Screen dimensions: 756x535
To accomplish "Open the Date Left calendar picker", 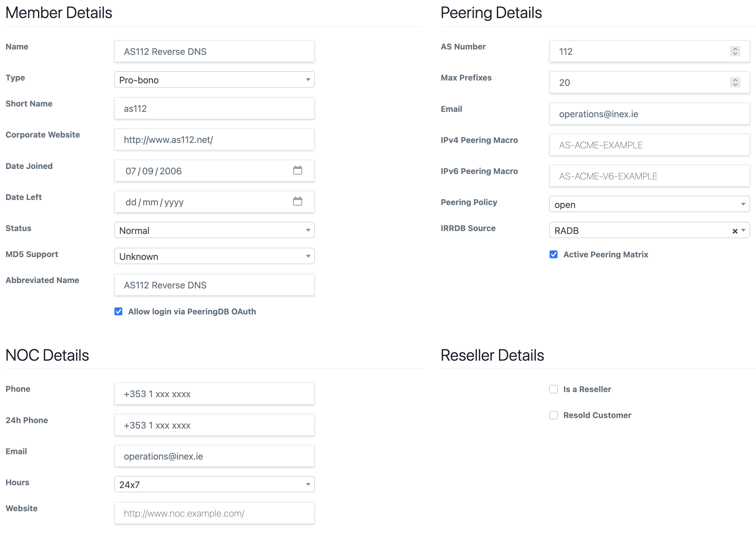I will pos(297,201).
